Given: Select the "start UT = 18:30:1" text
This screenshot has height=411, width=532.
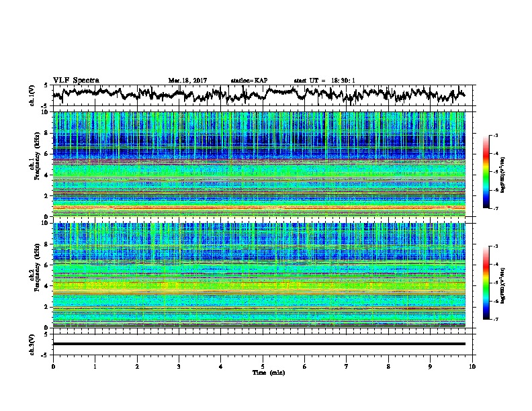Looking at the screenshot, I should click(x=324, y=81).
